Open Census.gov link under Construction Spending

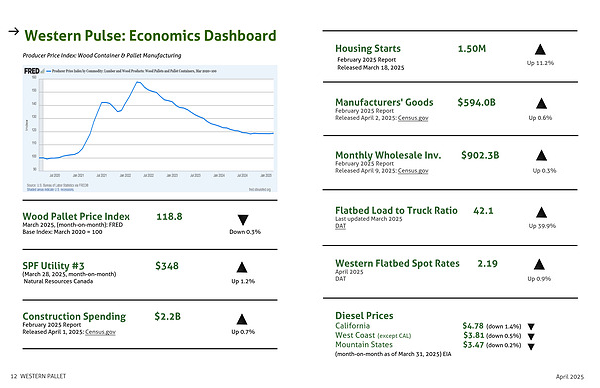(x=100, y=332)
